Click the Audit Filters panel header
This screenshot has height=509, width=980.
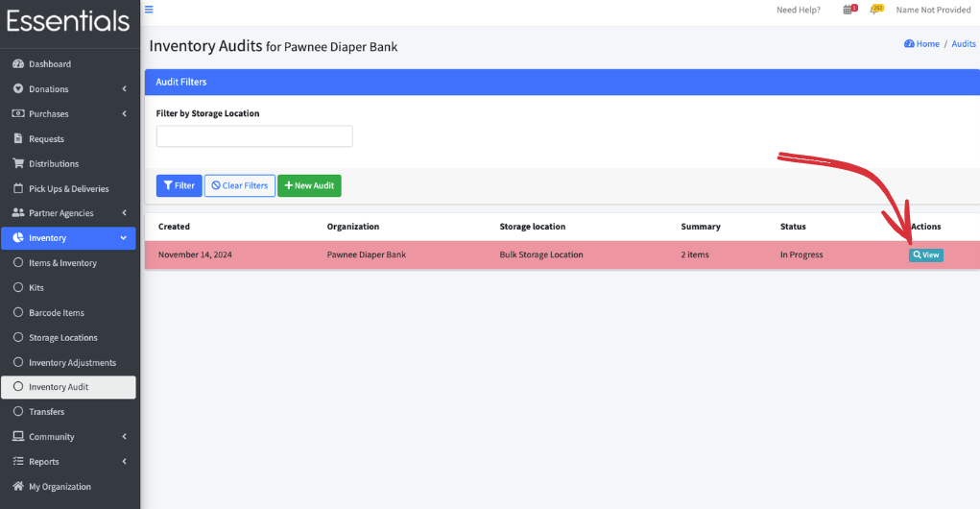(562, 82)
